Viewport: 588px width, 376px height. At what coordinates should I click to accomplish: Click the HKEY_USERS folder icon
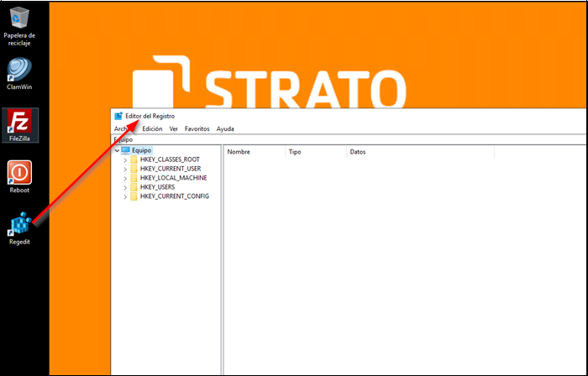click(134, 187)
